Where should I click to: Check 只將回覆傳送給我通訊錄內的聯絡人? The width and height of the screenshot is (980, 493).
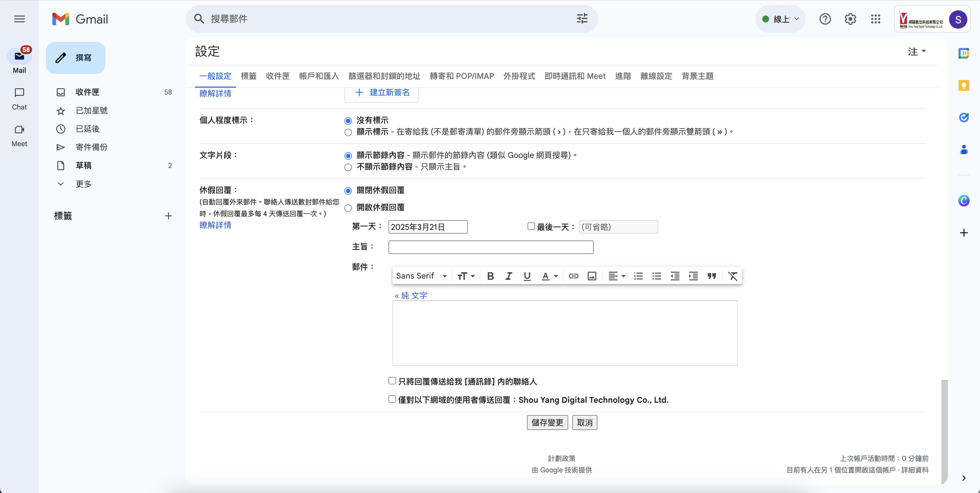pyautogui.click(x=392, y=381)
